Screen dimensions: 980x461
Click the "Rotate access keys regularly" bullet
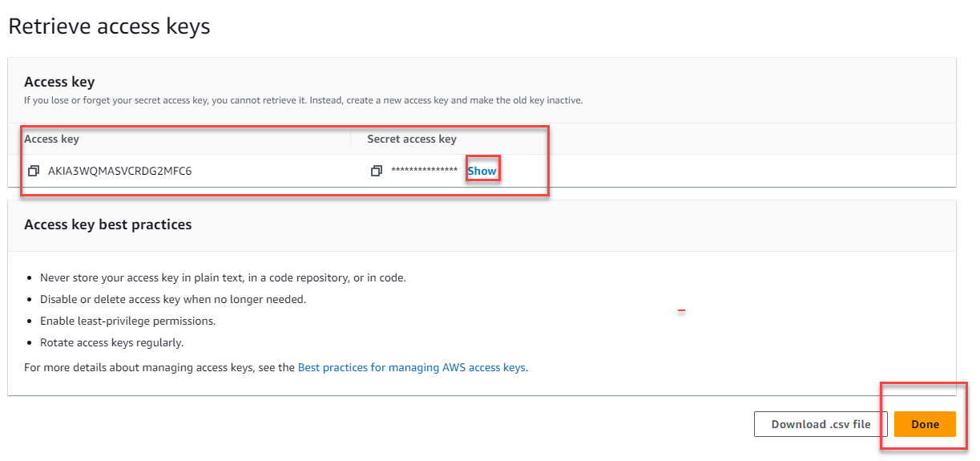pos(111,342)
